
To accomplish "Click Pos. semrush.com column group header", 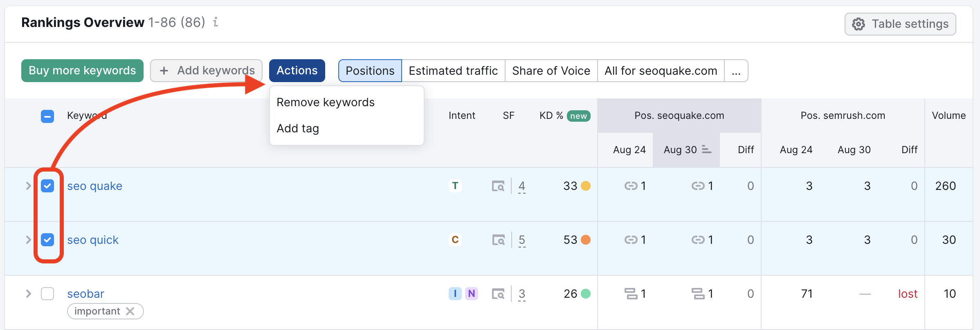I will 843,116.
